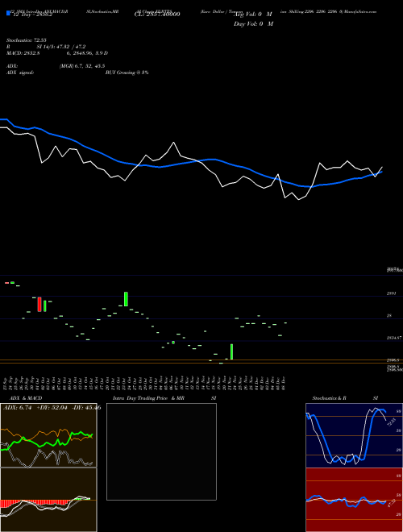
Task: Click the red RSI chart panel
Action: pos(354,500)
